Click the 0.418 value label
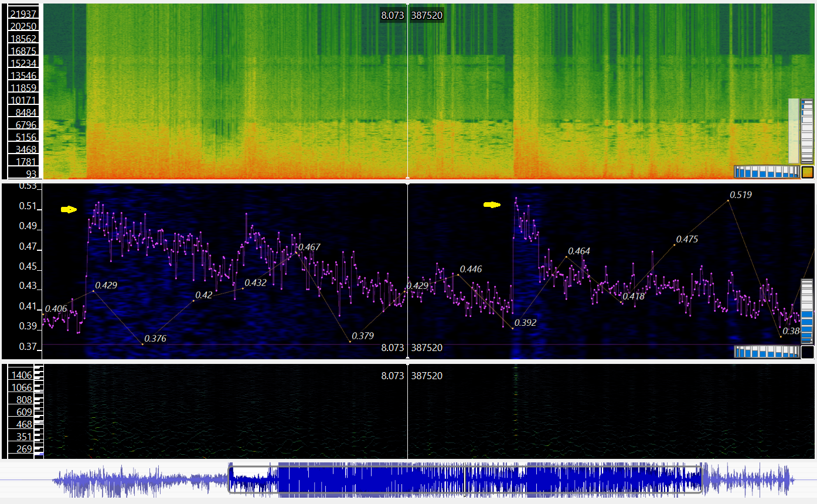 634,296
